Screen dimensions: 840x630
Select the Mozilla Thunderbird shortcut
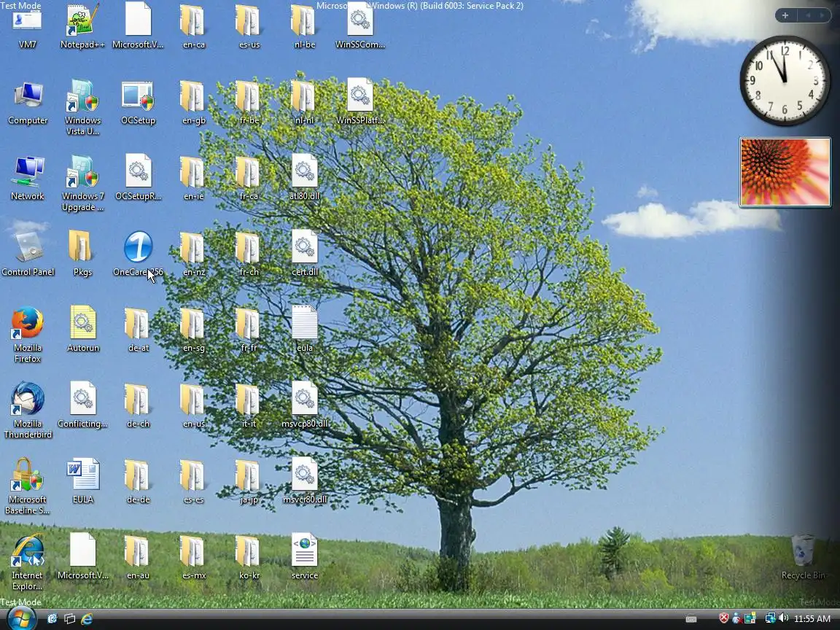27,411
